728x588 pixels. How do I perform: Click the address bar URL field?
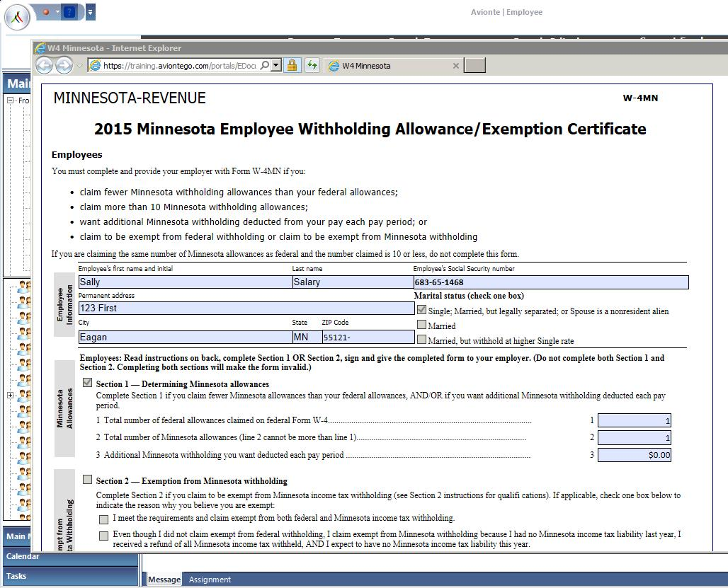pyautogui.click(x=180, y=66)
